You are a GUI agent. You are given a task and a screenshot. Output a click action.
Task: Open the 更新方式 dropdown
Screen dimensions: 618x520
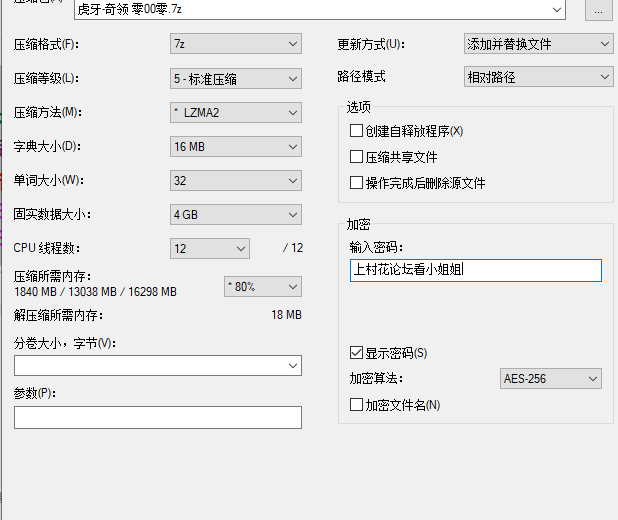[538, 44]
